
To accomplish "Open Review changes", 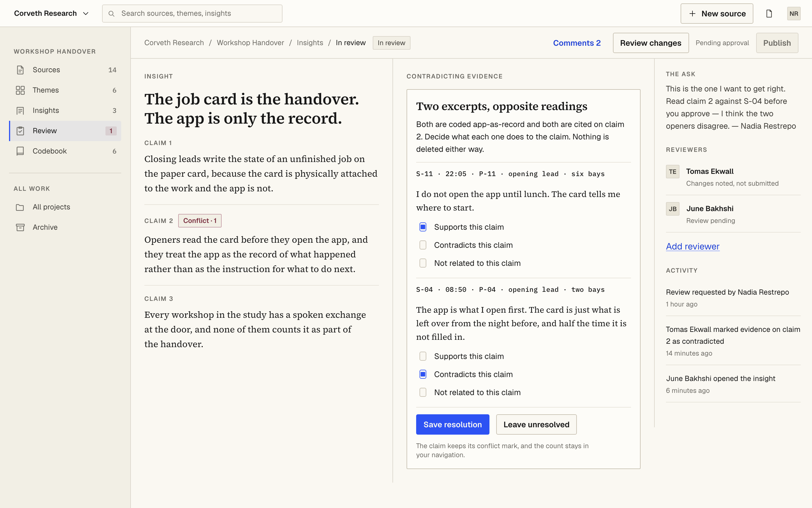I will coord(651,43).
